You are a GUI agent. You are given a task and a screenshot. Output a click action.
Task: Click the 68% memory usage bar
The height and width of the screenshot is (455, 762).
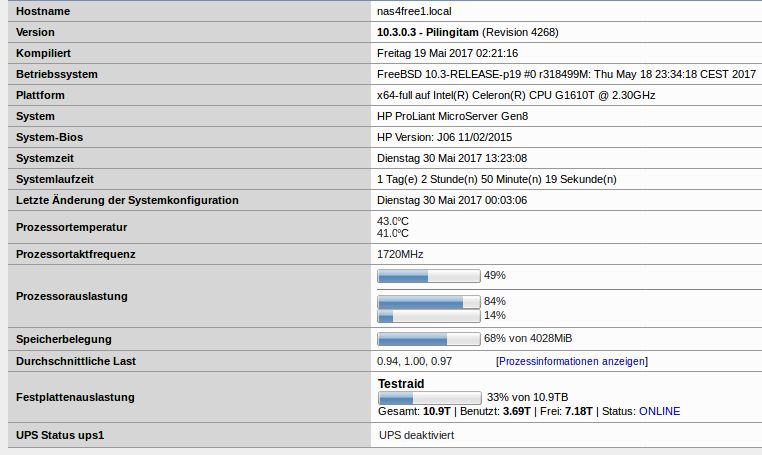(428, 339)
